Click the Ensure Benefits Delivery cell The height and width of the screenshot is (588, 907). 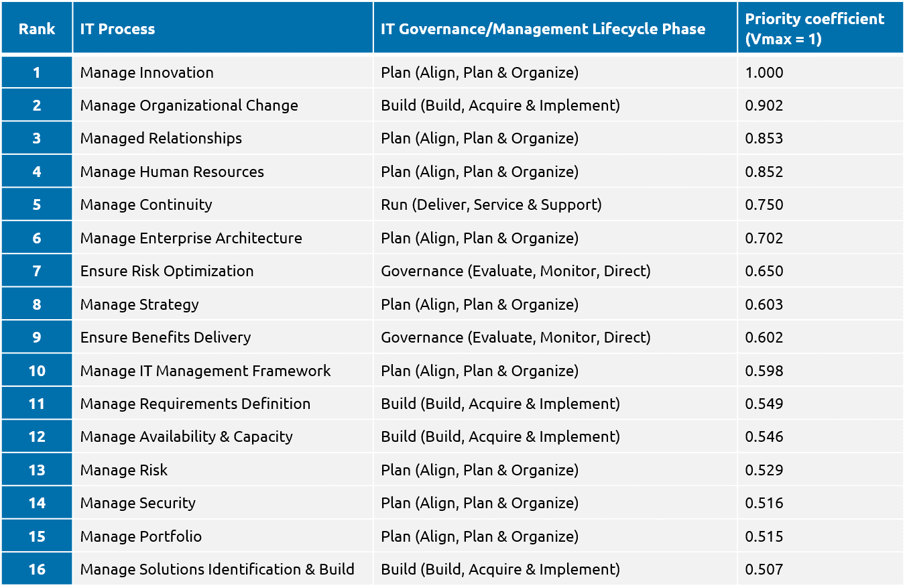166,337
